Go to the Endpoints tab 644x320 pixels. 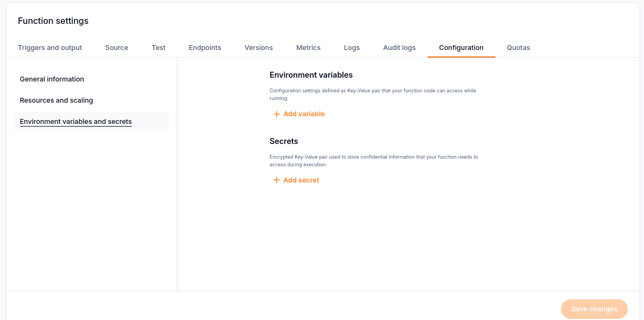coord(205,48)
